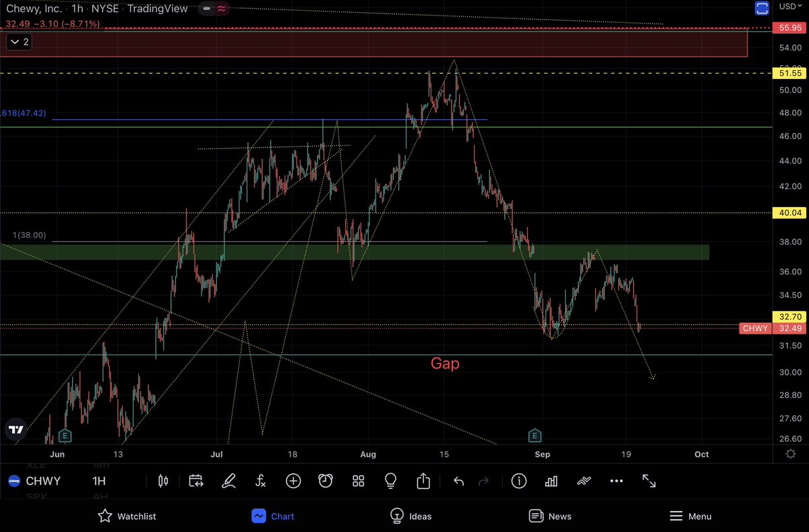809x532 pixels.
Task: Select the red Gap text annotation
Action: point(445,364)
